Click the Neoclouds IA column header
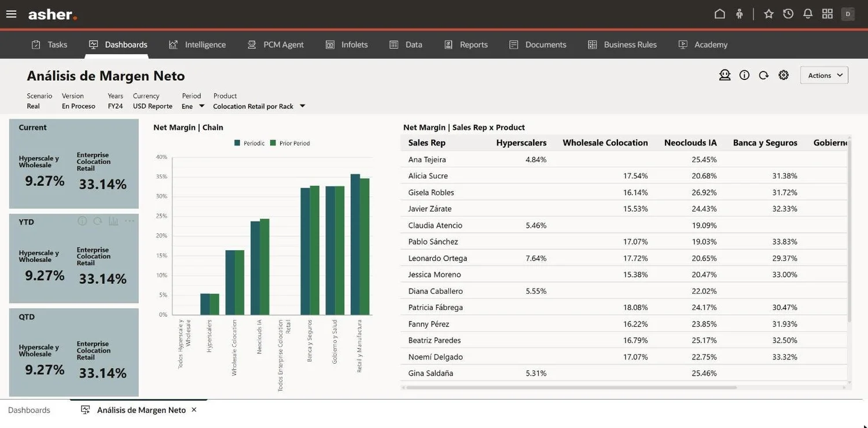868x428 pixels. 690,142
